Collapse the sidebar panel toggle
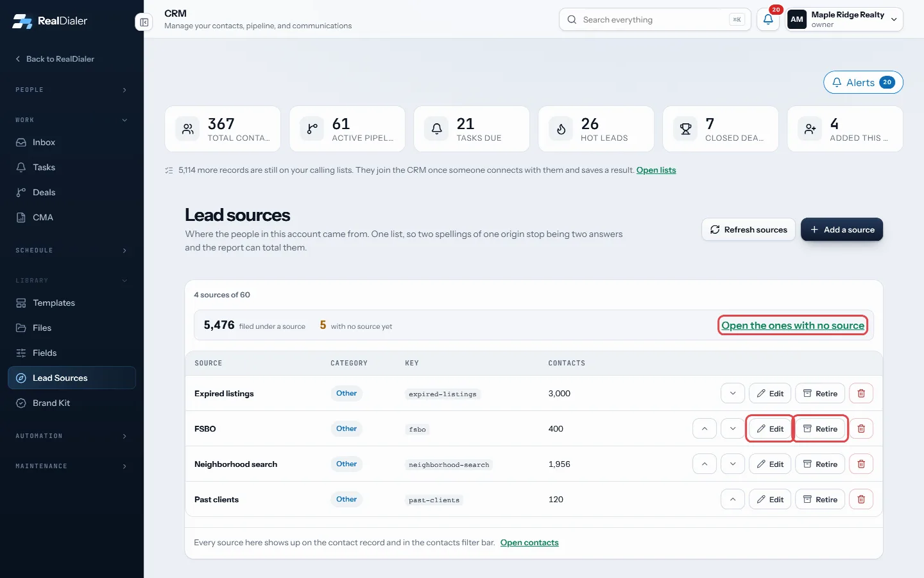The height and width of the screenshot is (578, 924). [x=144, y=22]
